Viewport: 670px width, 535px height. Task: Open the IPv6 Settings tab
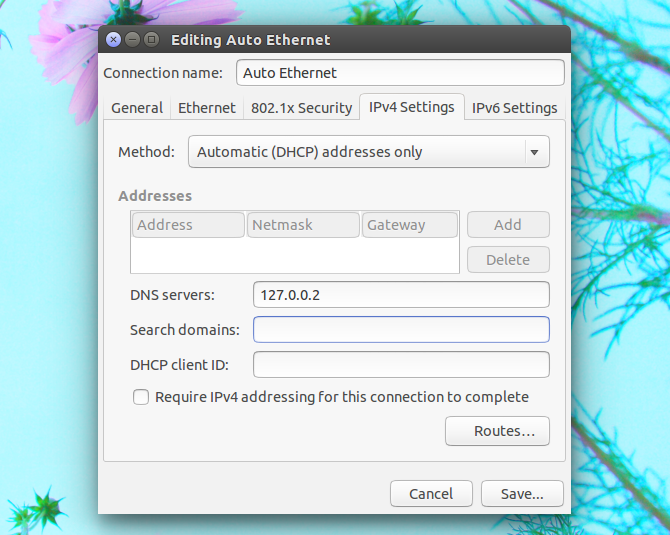click(x=514, y=108)
